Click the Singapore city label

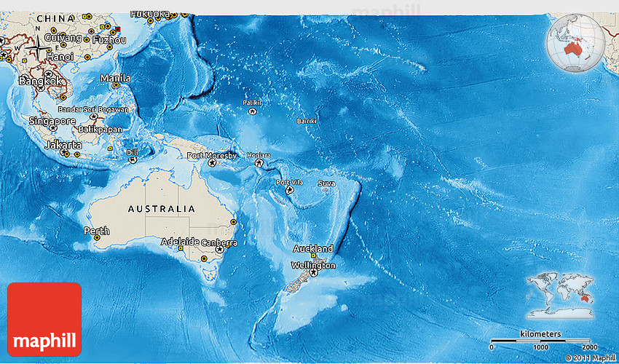52,121
